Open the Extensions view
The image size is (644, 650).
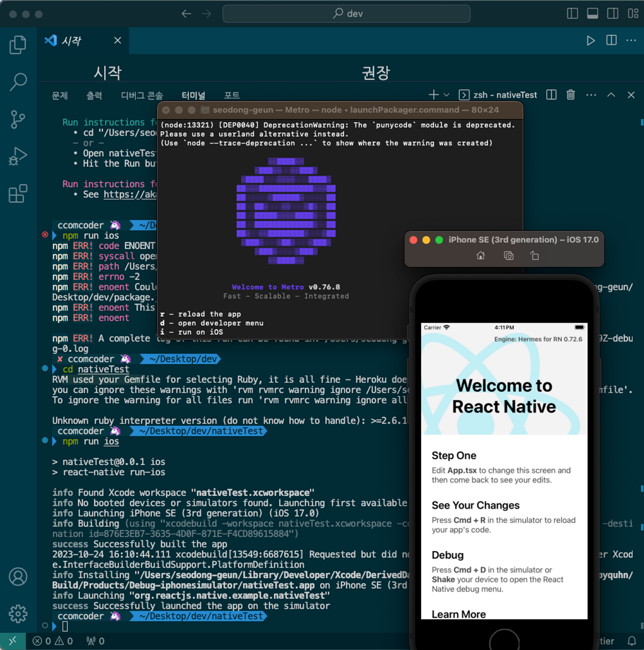point(18,194)
